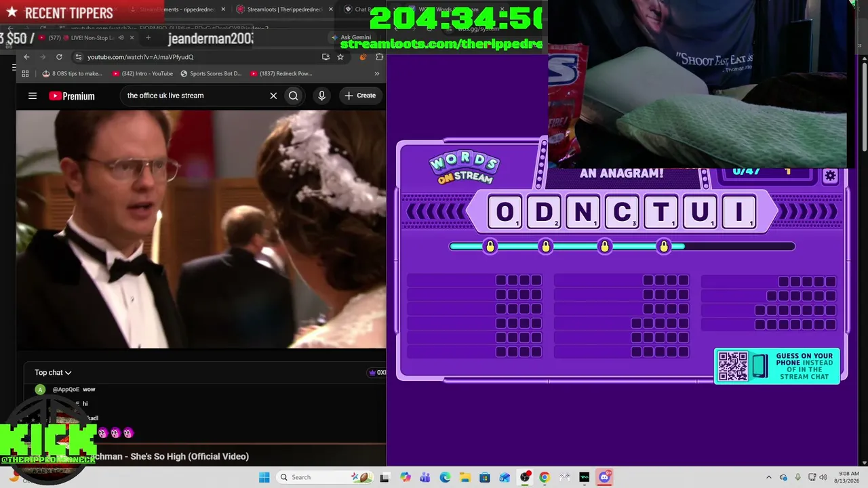Show hidden system tray icons
868x488 pixels.
pos(768,477)
